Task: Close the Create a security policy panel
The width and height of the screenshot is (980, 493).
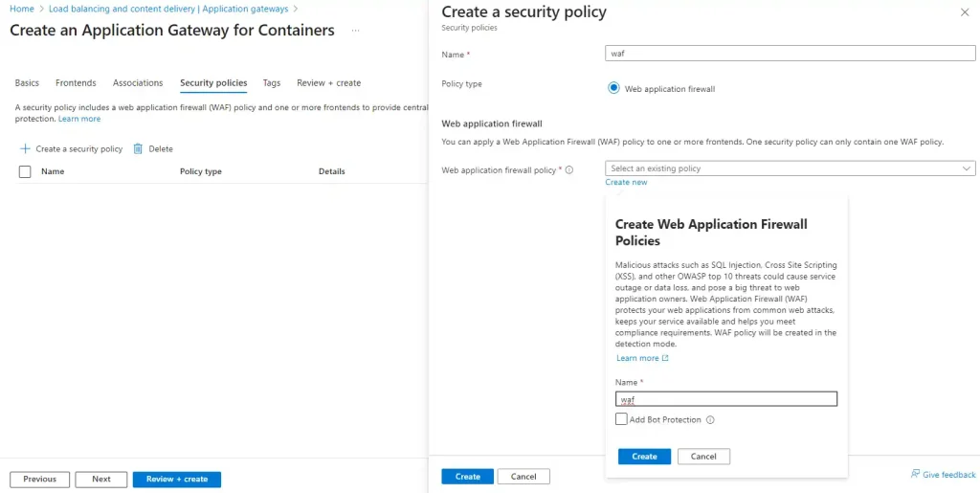Action: (964, 12)
